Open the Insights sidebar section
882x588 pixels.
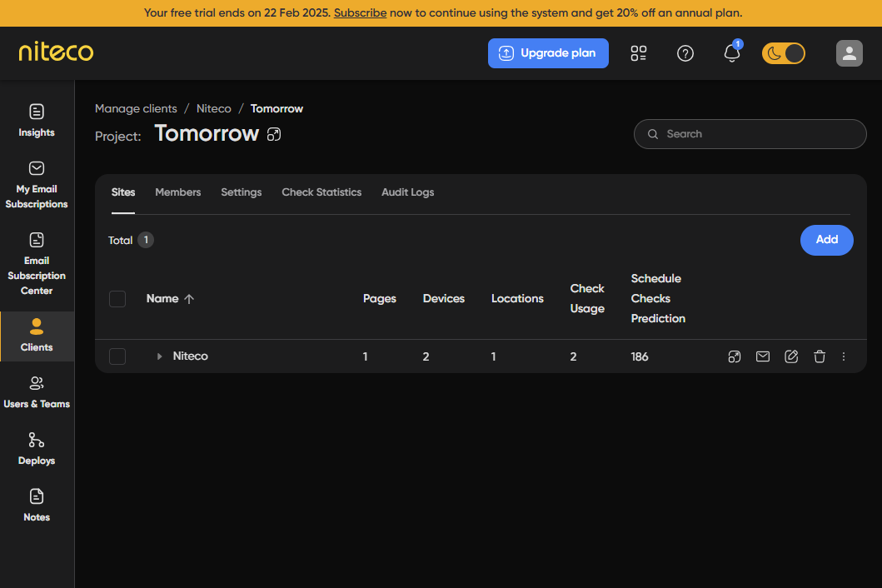click(x=37, y=121)
